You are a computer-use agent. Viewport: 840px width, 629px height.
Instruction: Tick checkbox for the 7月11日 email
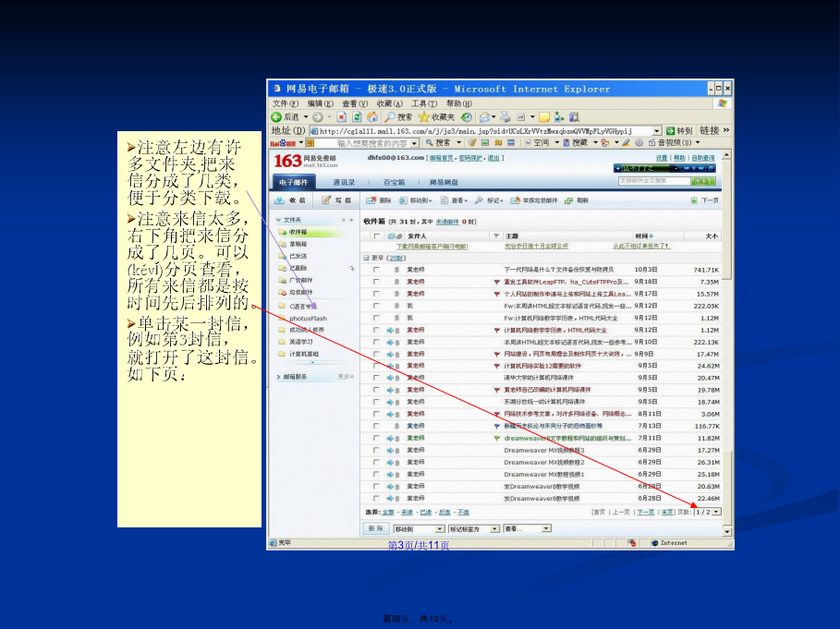[x=376, y=438]
